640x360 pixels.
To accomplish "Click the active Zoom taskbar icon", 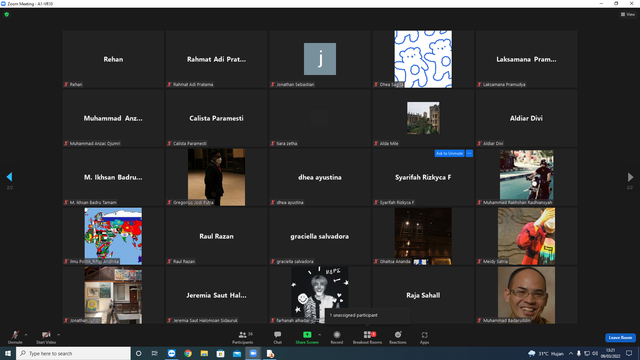I will pos(253,353).
